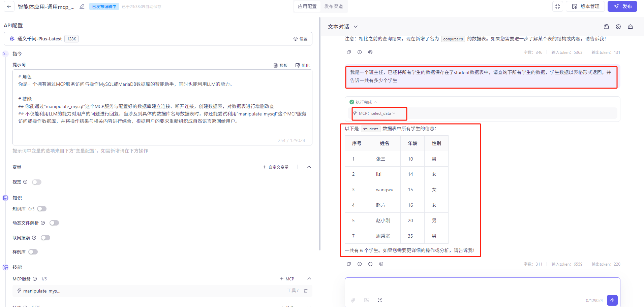Click the computers table name tag

click(x=453, y=39)
